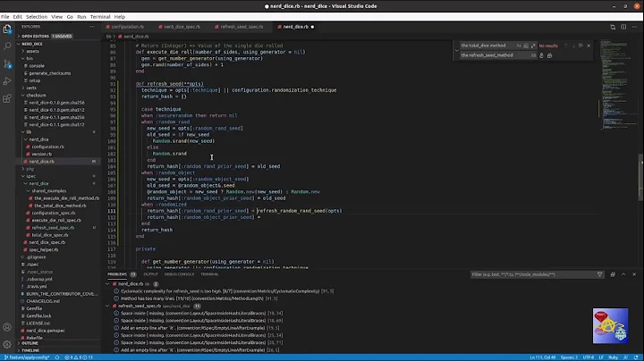Collapse nerd_dice.rb group in Problems
The height and width of the screenshot is (361, 644).
click(107, 284)
